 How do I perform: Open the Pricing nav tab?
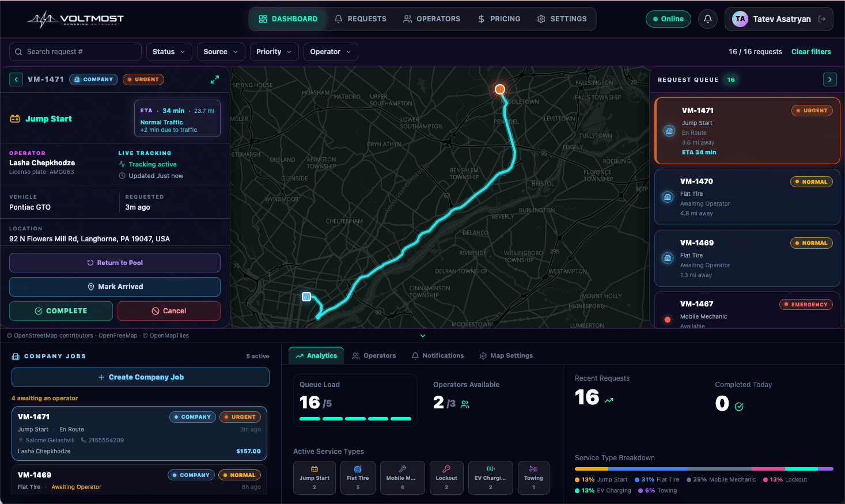[499, 19]
